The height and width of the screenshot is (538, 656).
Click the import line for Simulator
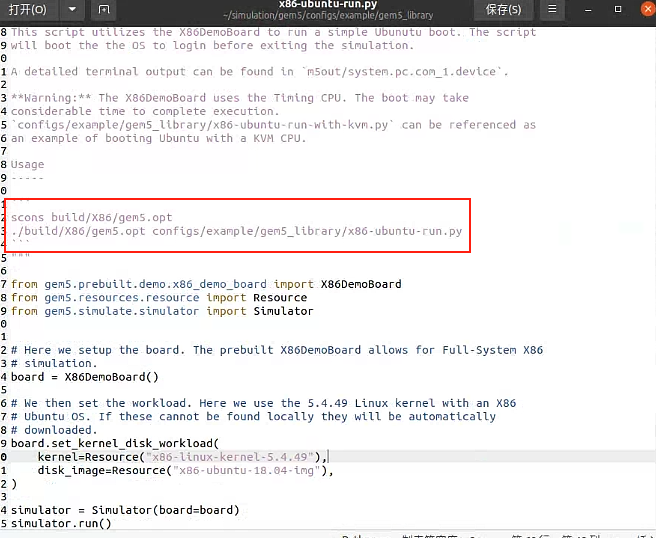click(162, 311)
